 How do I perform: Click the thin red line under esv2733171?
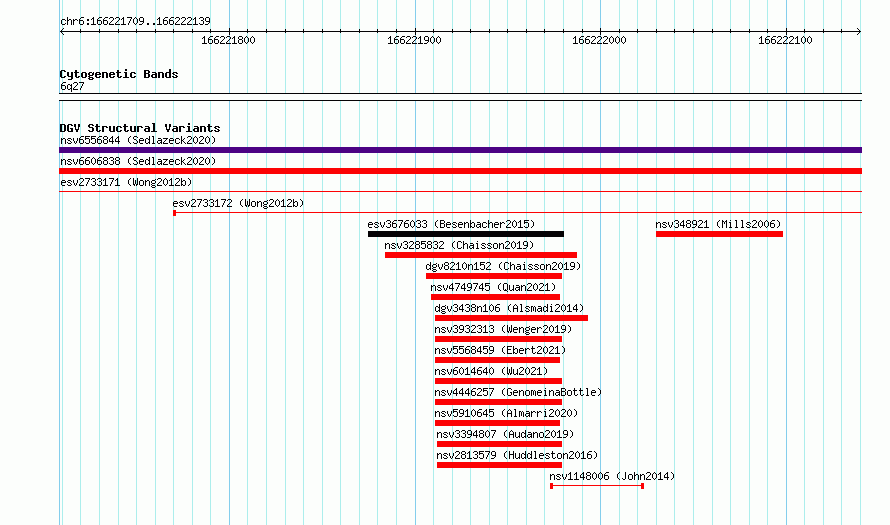point(460,192)
